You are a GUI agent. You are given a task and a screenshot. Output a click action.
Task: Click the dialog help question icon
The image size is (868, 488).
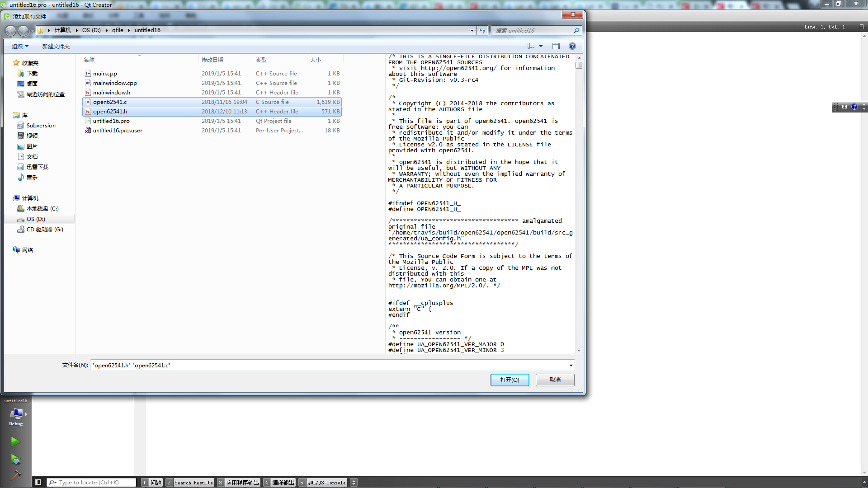[572, 46]
